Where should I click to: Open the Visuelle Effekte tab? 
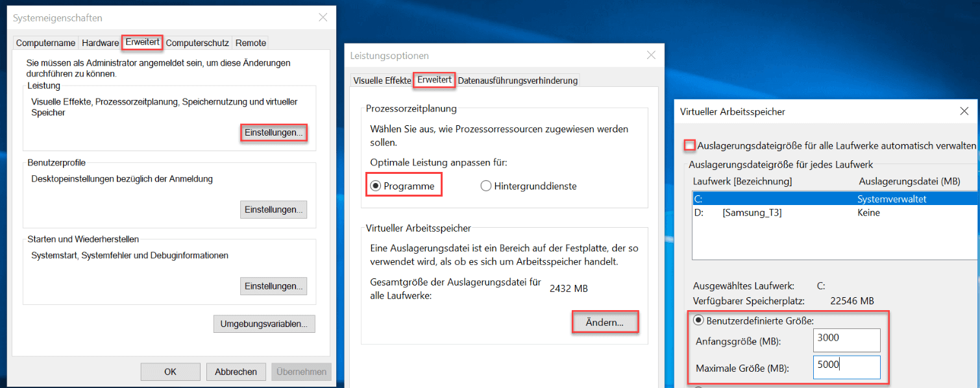pos(382,80)
